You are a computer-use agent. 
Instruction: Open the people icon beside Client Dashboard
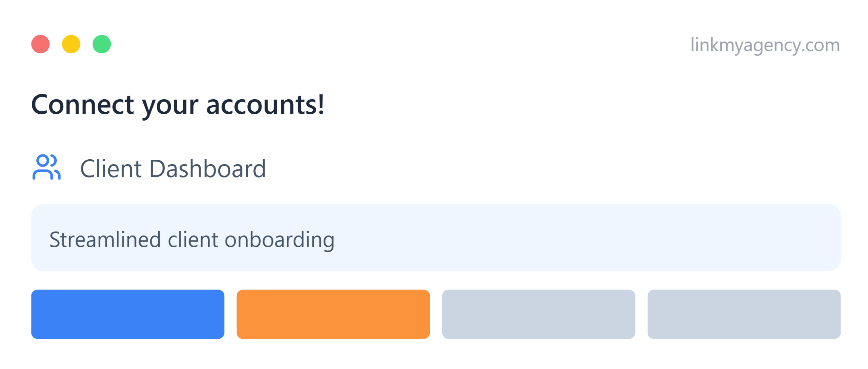pos(46,167)
